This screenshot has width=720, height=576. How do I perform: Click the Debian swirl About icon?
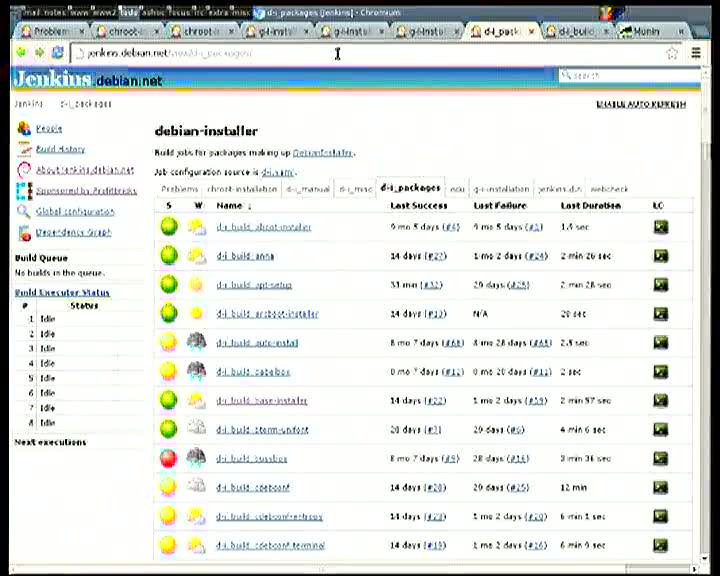[x=24, y=170]
